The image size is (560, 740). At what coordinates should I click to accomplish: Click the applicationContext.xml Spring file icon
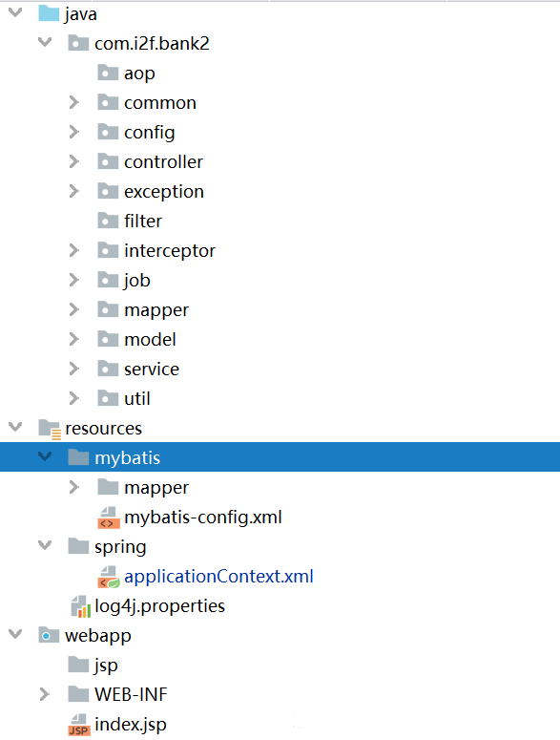(x=109, y=577)
